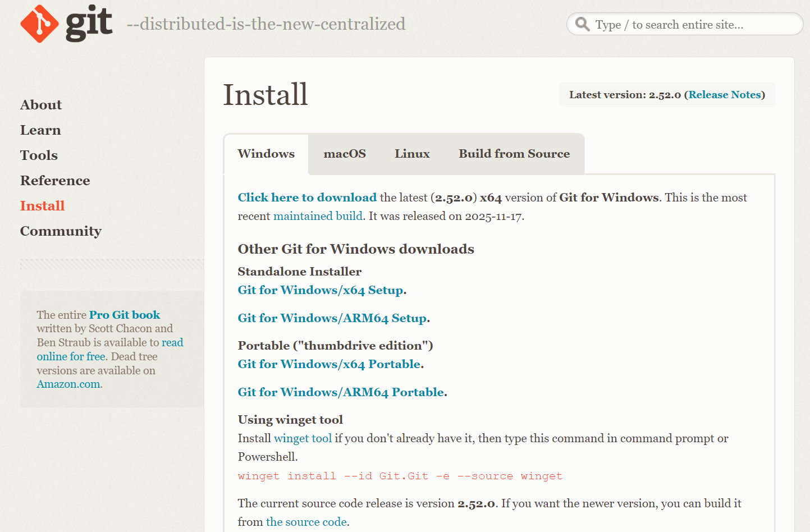Click here to download link
This screenshot has width=810, height=532.
307,198
